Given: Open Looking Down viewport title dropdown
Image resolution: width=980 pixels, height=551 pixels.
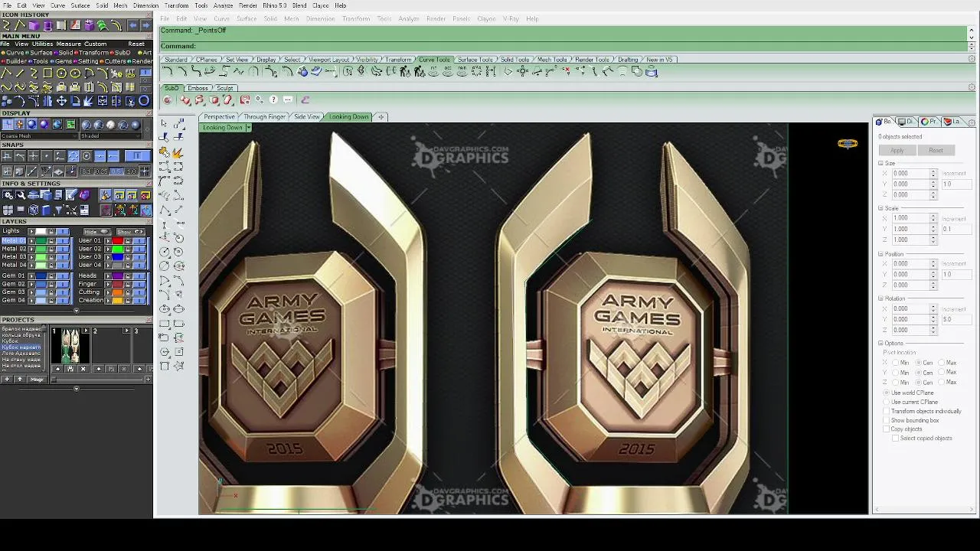Looking at the screenshot, I should [x=247, y=128].
